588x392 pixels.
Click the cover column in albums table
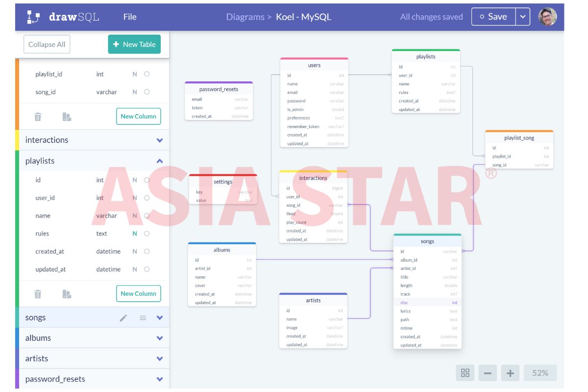point(221,286)
